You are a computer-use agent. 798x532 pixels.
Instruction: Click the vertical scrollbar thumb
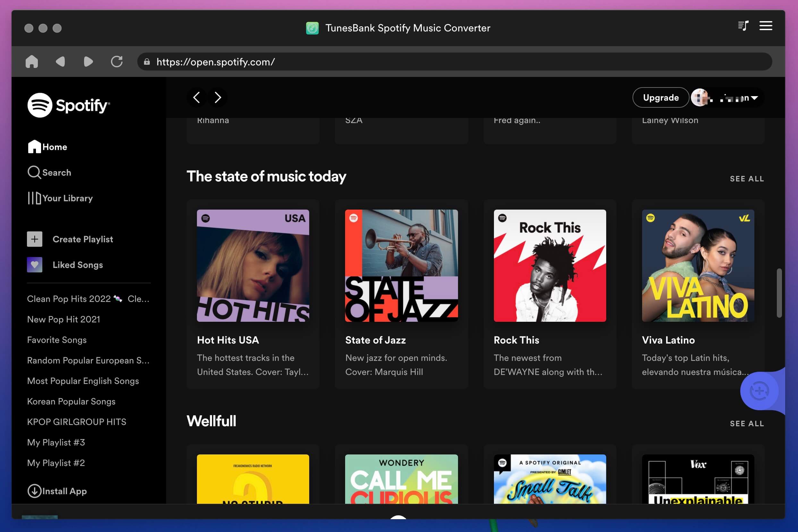click(x=779, y=293)
